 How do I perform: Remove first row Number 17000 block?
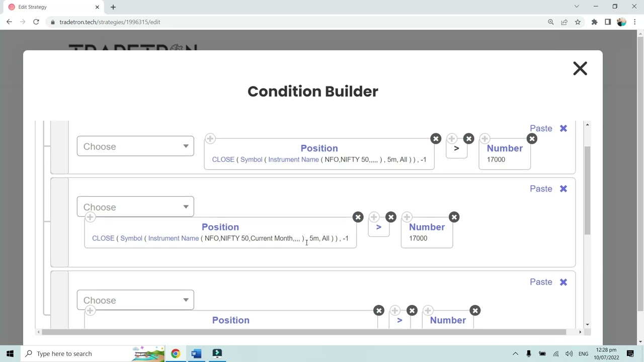pyautogui.click(x=532, y=138)
